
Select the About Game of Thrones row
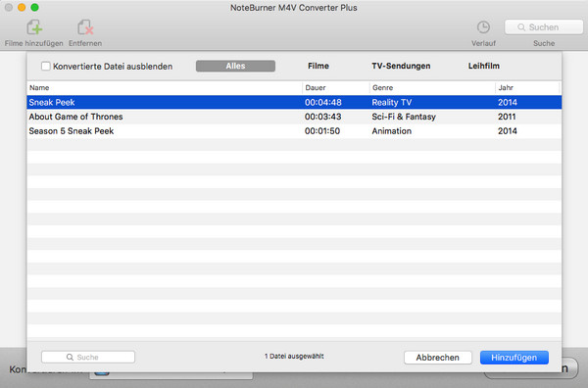pyautogui.click(x=294, y=117)
